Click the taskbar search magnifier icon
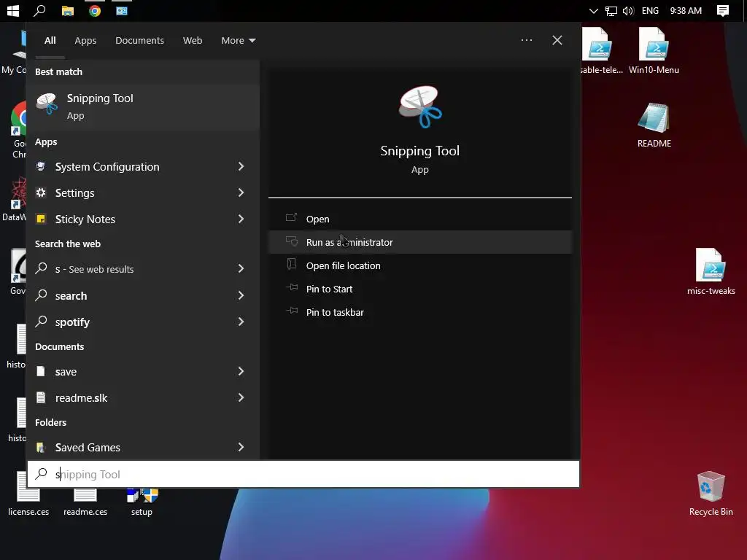This screenshot has width=747, height=560. click(39, 10)
